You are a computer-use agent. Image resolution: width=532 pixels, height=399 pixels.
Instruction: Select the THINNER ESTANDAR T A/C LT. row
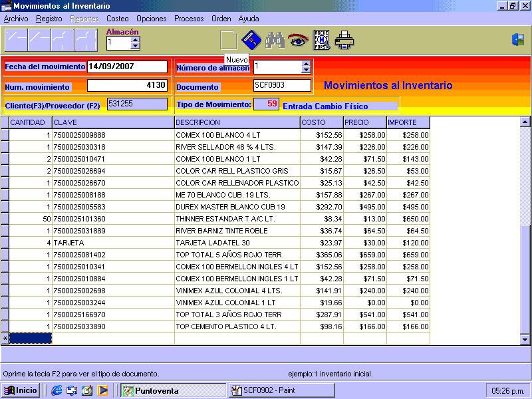click(225, 219)
